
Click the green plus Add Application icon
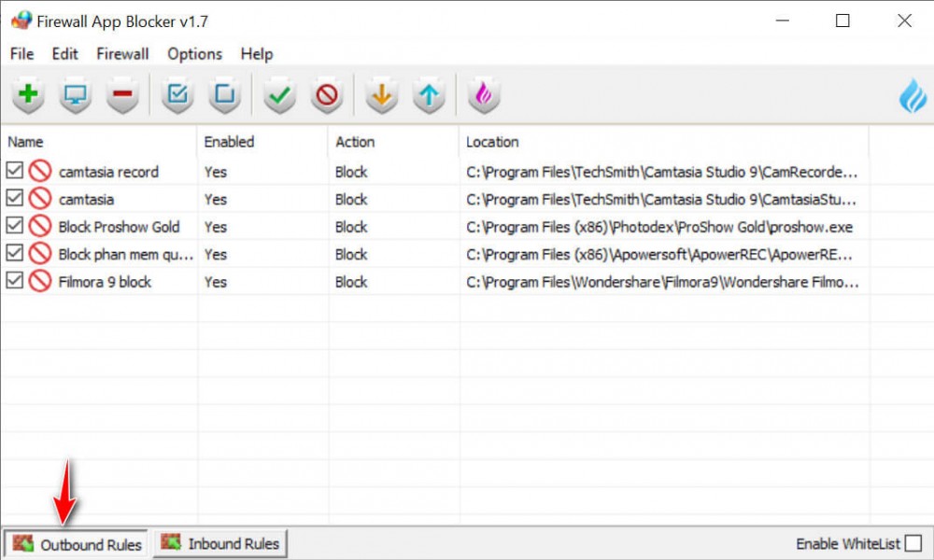click(x=29, y=94)
